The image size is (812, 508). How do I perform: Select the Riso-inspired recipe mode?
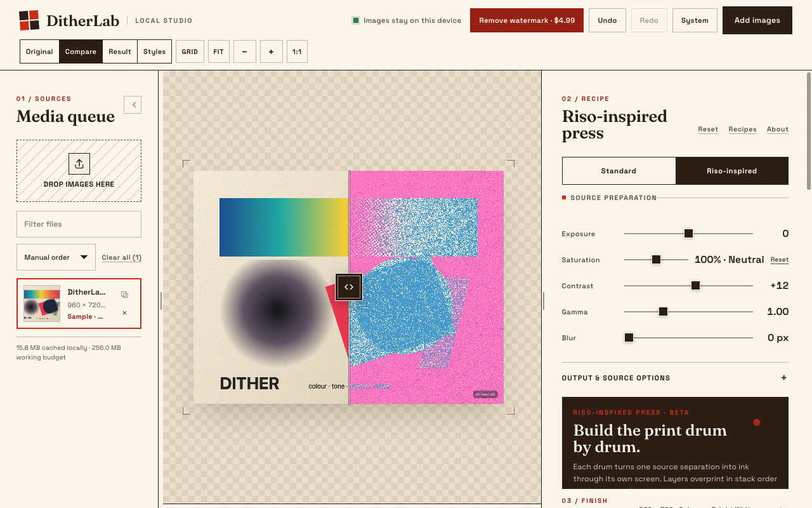click(x=732, y=171)
